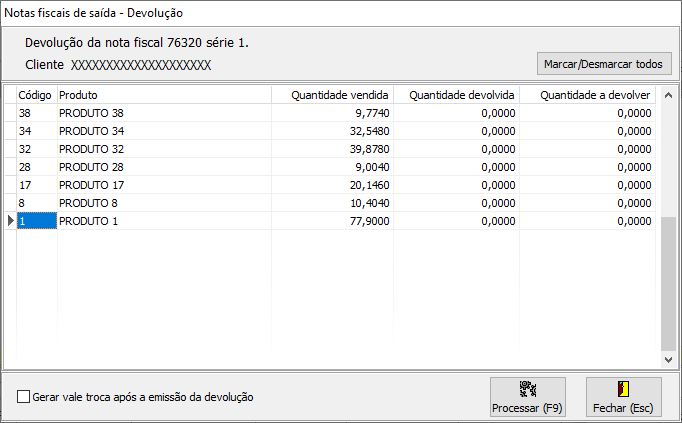
Task: Click Quantidade a devolver for PRODUTO 32
Action: pyautogui.click(x=587, y=149)
